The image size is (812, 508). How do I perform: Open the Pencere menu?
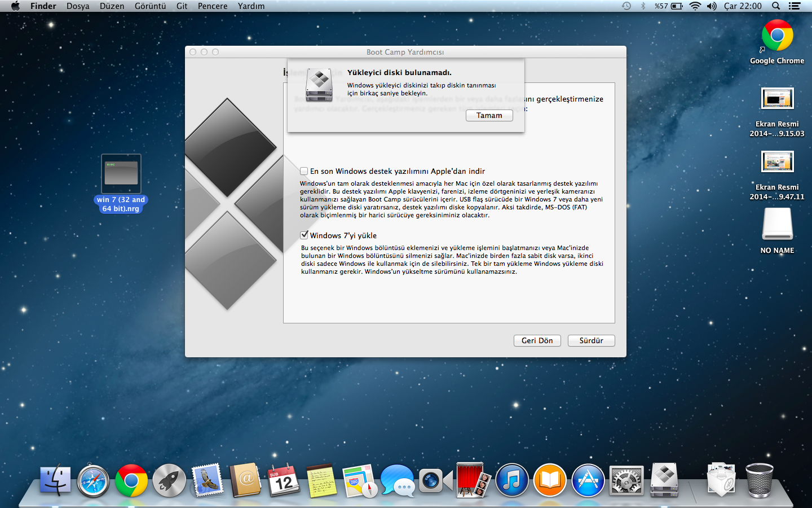pyautogui.click(x=213, y=6)
